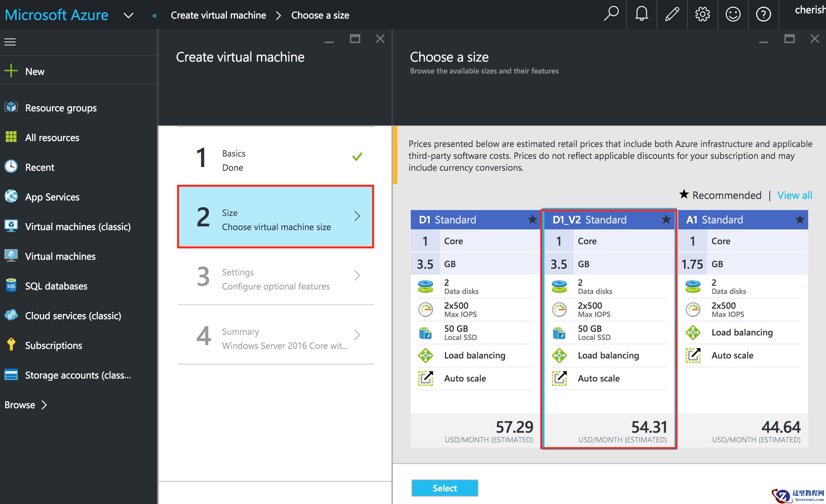Click the A1 Standard star icon
This screenshot has width=826, height=504.
800,219
